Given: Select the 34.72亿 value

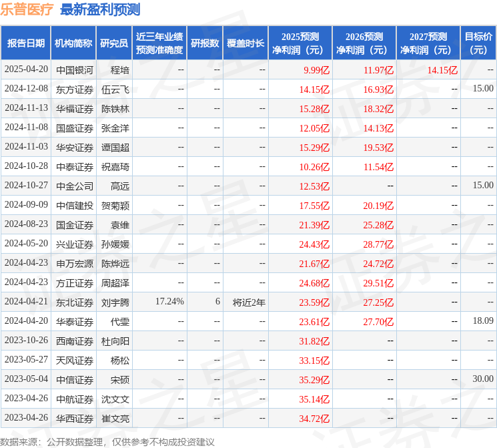Looking at the screenshot, I should click(314, 419).
